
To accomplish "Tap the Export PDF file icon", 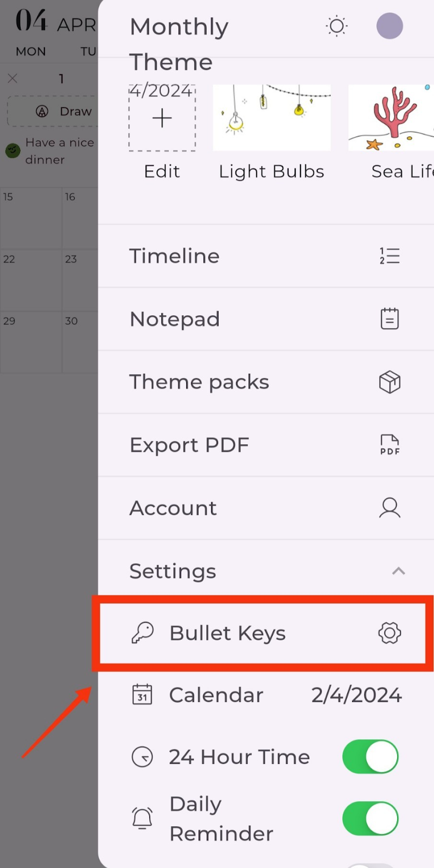I will coord(390,445).
